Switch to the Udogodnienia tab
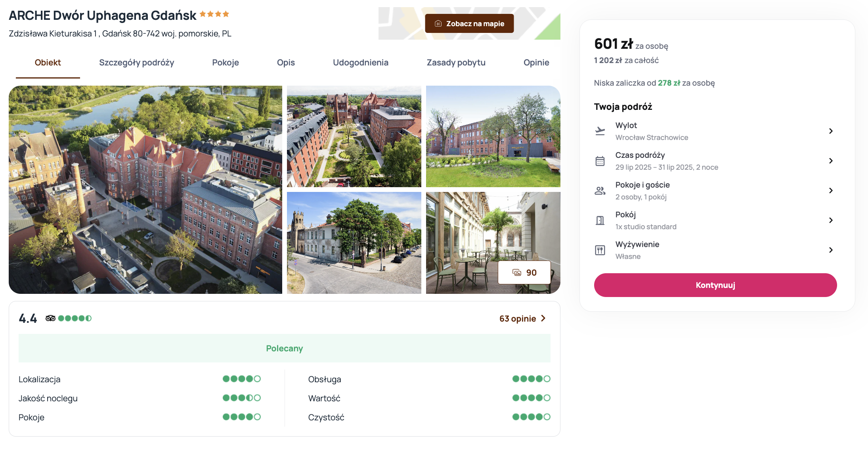This screenshot has width=868, height=460. (361, 63)
